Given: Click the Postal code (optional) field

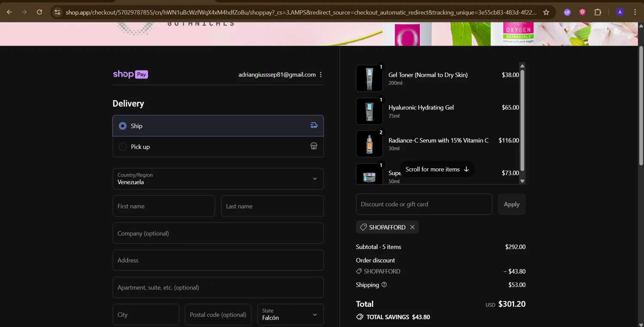Looking at the screenshot, I should tap(218, 315).
